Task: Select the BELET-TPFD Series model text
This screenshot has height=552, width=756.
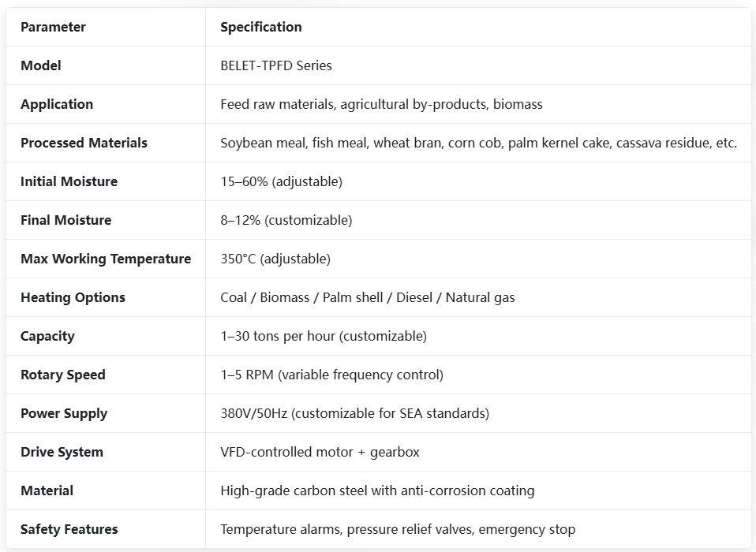Action: [275, 65]
